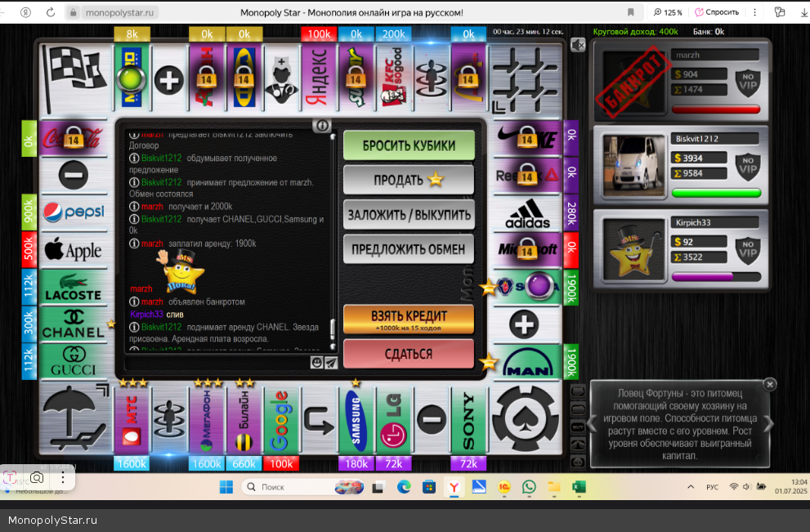The image size is (810, 532).
Task: Select the МТС property cell
Action: tap(132, 420)
